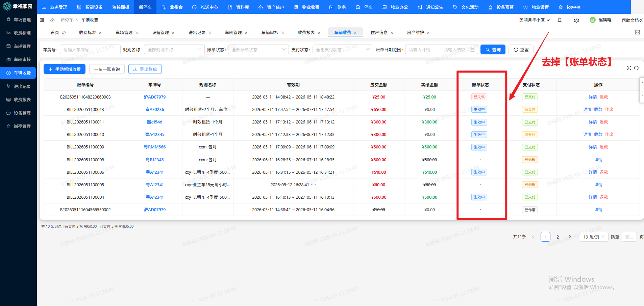The image size is (644, 306).
Task: Expand the 规则名称 dropdown filter
Action: 174,50
